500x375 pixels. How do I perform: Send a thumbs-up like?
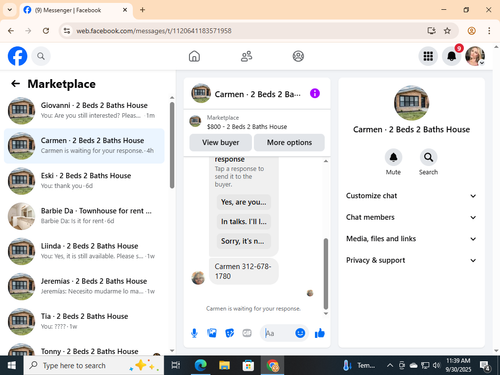click(x=320, y=333)
